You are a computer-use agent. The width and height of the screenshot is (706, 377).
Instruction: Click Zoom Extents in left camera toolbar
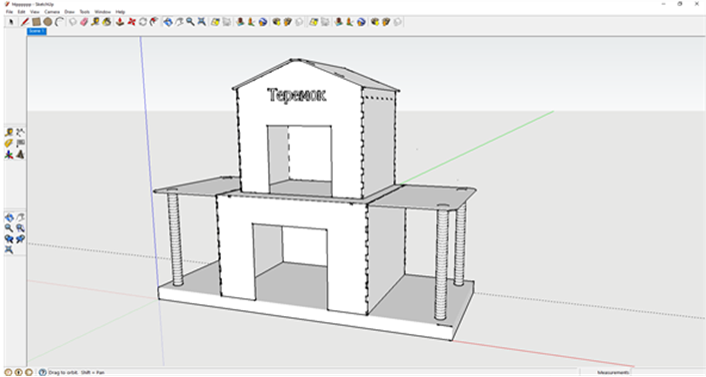coord(9,250)
